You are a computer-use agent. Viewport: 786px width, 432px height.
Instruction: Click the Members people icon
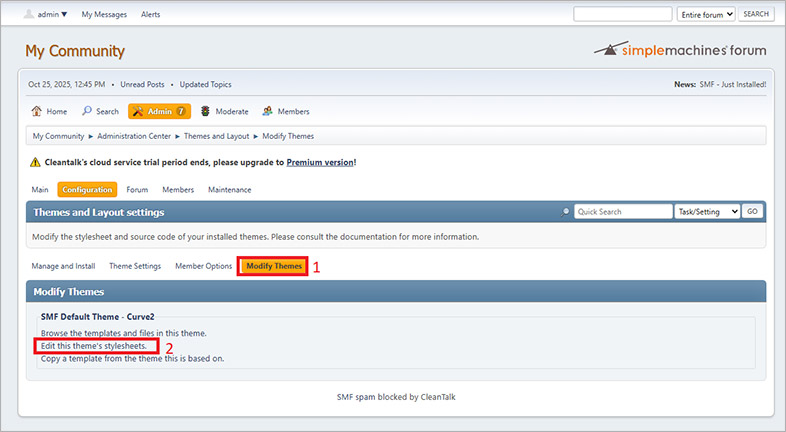point(267,111)
